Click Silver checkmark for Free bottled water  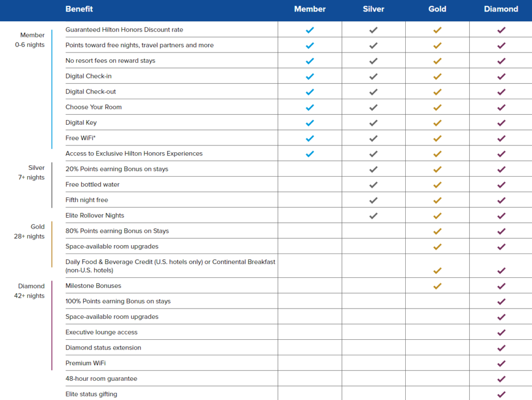(373, 185)
